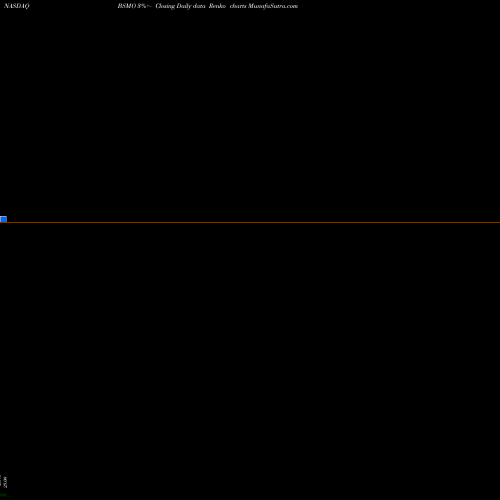Click the NASDAQ exchange label

click(17, 6)
